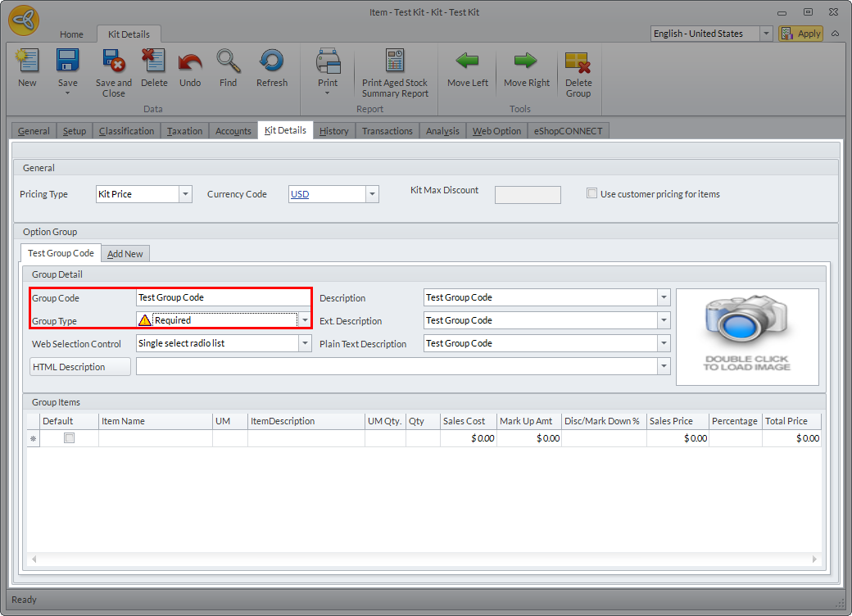Open the language selection dropdown
This screenshot has width=852, height=616.
pyautogui.click(x=766, y=34)
